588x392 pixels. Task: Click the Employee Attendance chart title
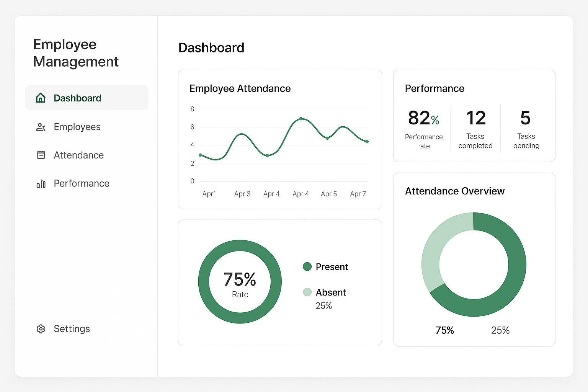click(x=240, y=88)
